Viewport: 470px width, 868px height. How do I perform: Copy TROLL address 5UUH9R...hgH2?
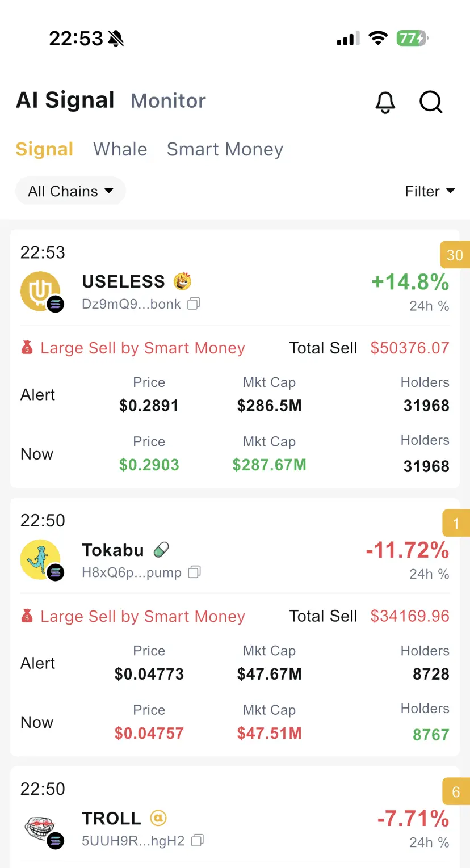coord(198,841)
